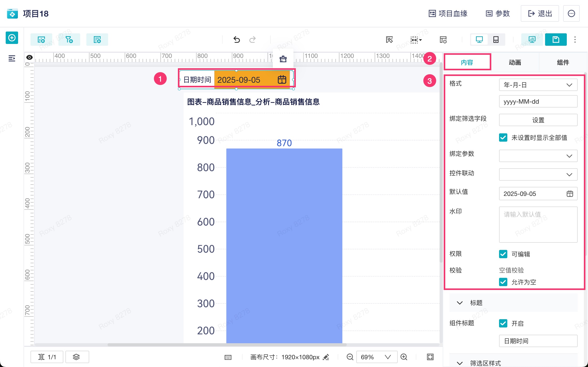588x367 pixels.
Task: Click the add filter funnel icon
Action: [x=69, y=40]
